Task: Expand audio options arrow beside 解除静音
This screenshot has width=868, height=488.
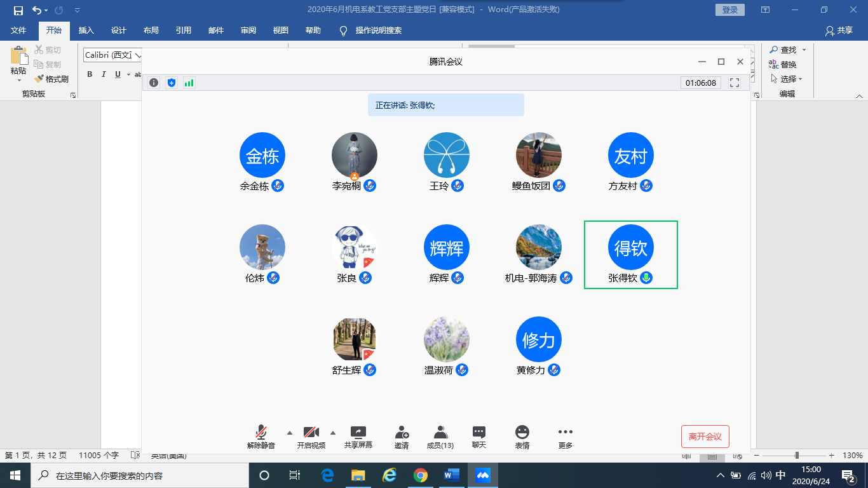Action: [290, 433]
